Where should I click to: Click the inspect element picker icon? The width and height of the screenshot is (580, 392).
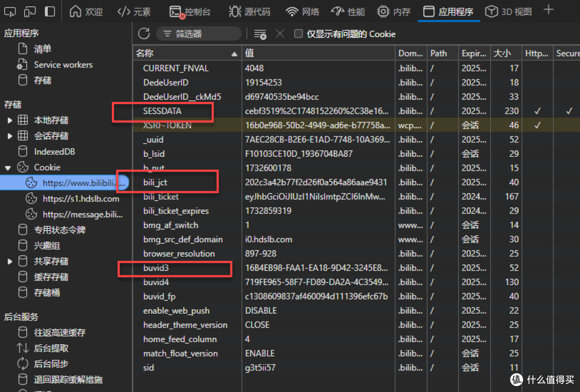coord(10,12)
